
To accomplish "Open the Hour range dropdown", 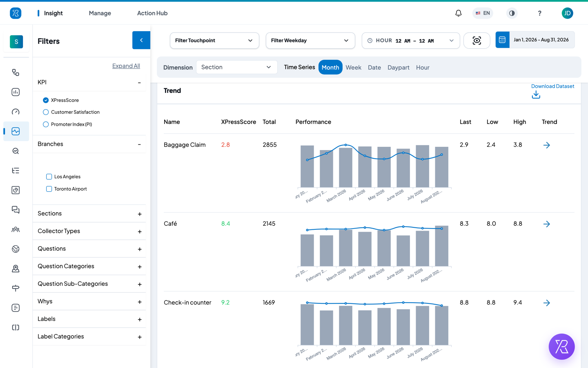I will coord(411,40).
